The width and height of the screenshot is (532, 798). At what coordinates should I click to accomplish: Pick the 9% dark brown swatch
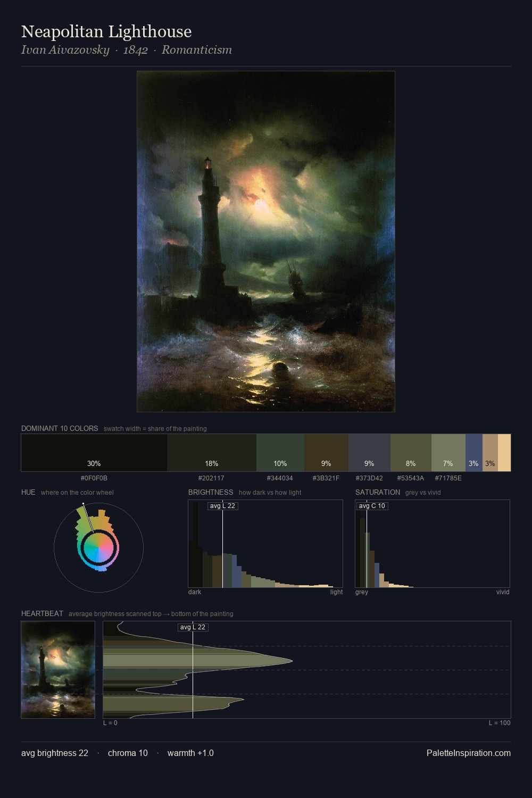click(326, 453)
